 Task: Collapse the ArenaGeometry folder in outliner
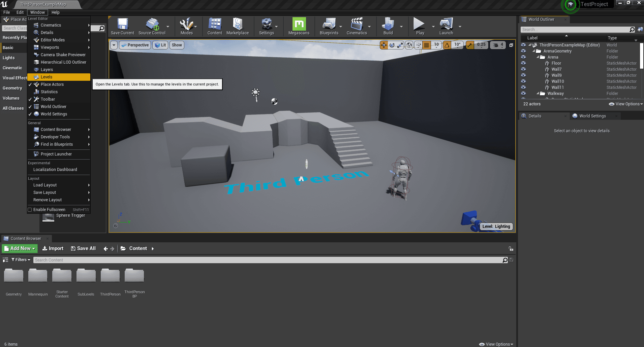tap(534, 51)
